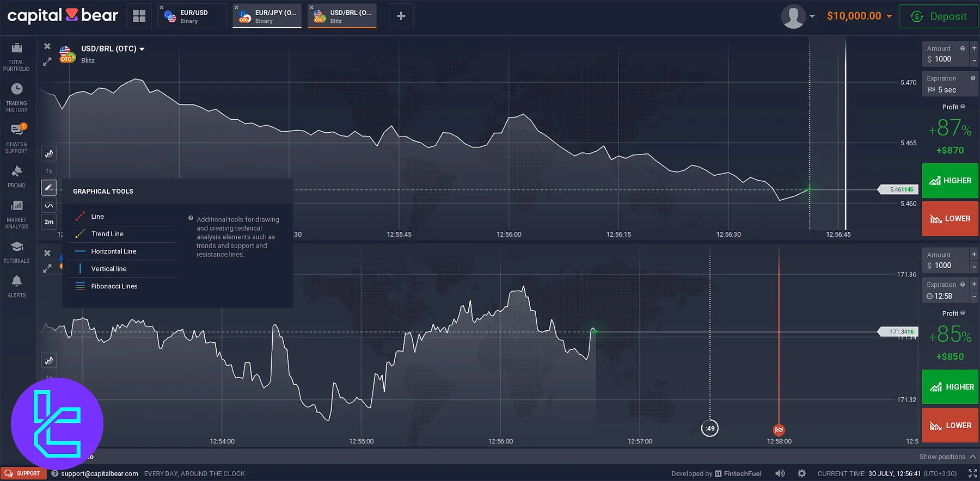Click current price tag 5.461145
The width and height of the screenshot is (980, 481).
pos(898,189)
